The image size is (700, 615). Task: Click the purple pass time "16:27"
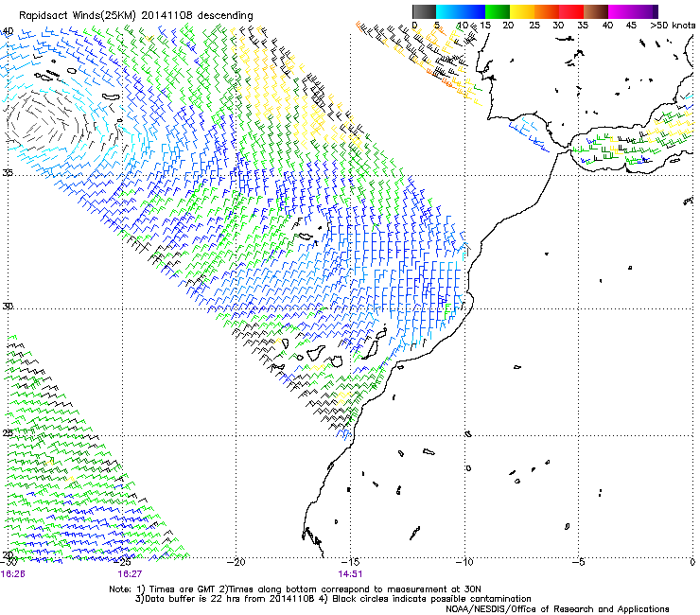click(x=130, y=574)
